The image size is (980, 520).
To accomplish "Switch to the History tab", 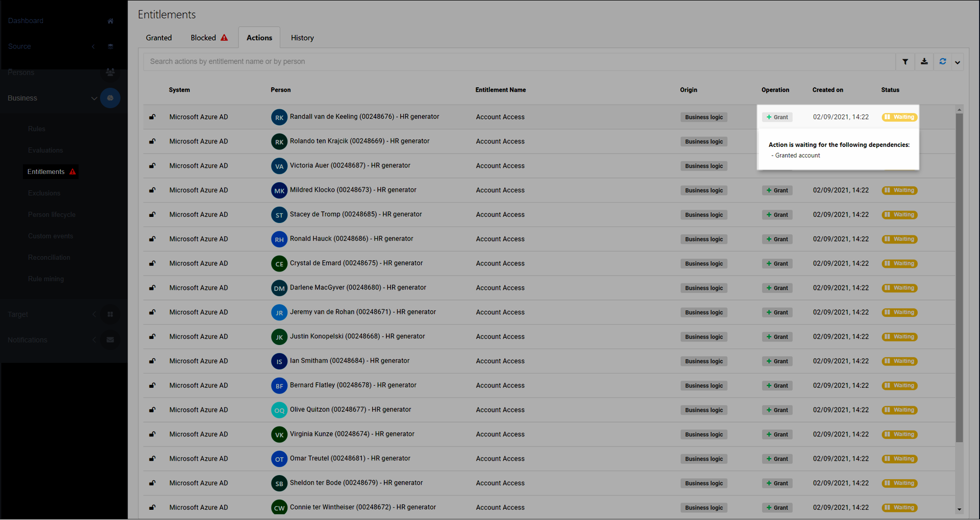I will (302, 37).
